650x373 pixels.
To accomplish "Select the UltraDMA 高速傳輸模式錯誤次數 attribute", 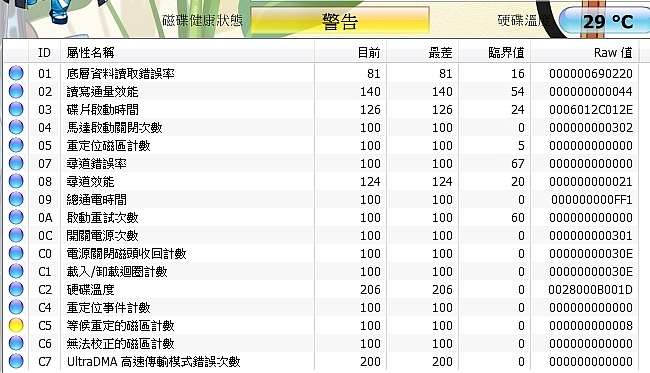I will tap(154, 362).
